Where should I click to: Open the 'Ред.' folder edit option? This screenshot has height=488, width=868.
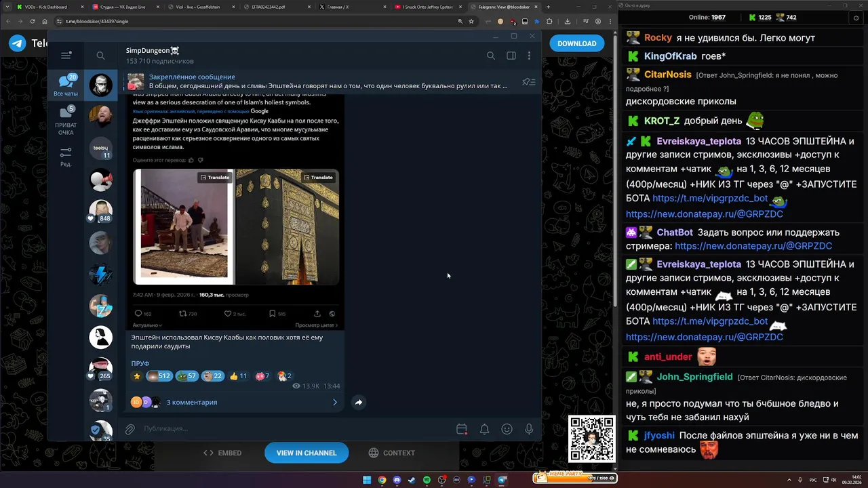(x=66, y=157)
